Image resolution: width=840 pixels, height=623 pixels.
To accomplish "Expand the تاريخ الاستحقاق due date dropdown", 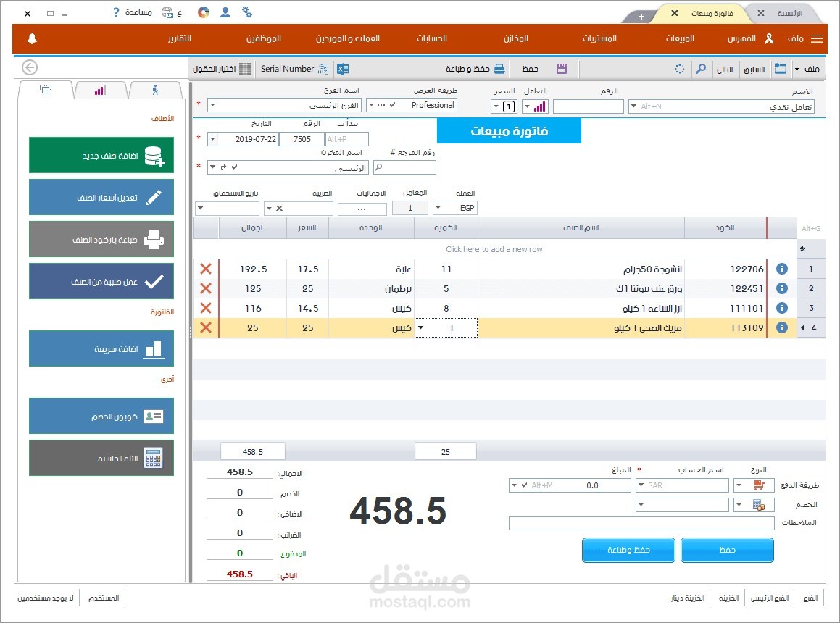I will click(x=200, y=209).
